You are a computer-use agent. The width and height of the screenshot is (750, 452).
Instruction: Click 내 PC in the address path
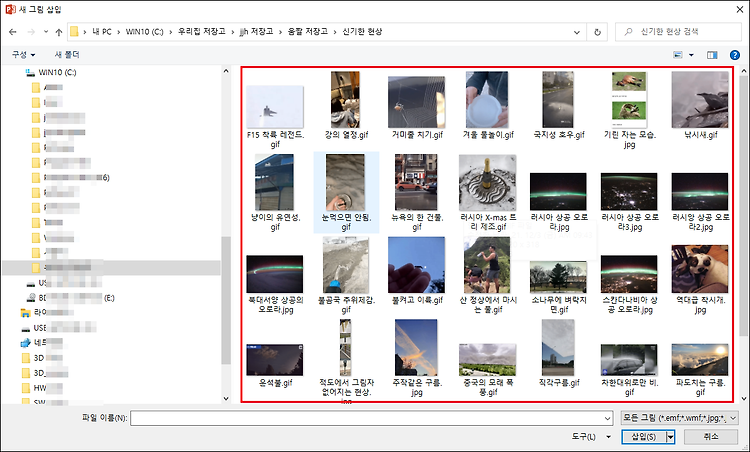pos(102,32)
